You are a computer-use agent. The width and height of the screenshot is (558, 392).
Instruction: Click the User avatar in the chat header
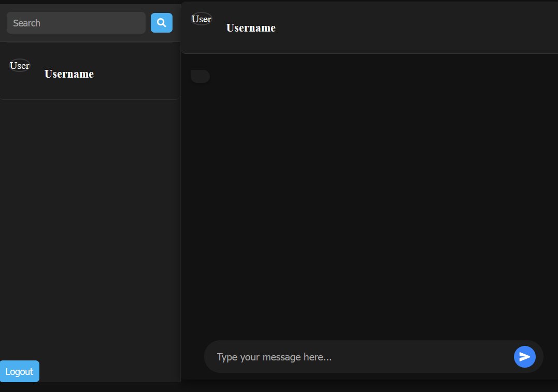pos(202,19)
